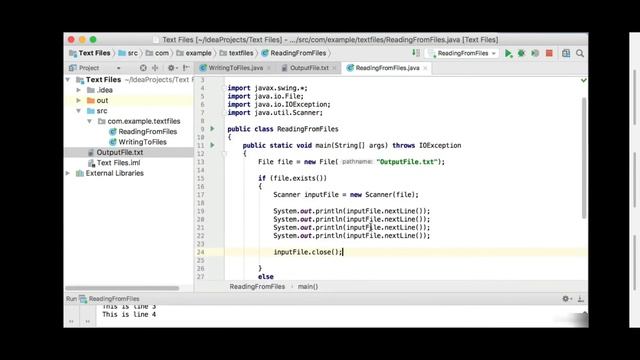
Task: Stop the running program
Action: (x=549, y=53)
